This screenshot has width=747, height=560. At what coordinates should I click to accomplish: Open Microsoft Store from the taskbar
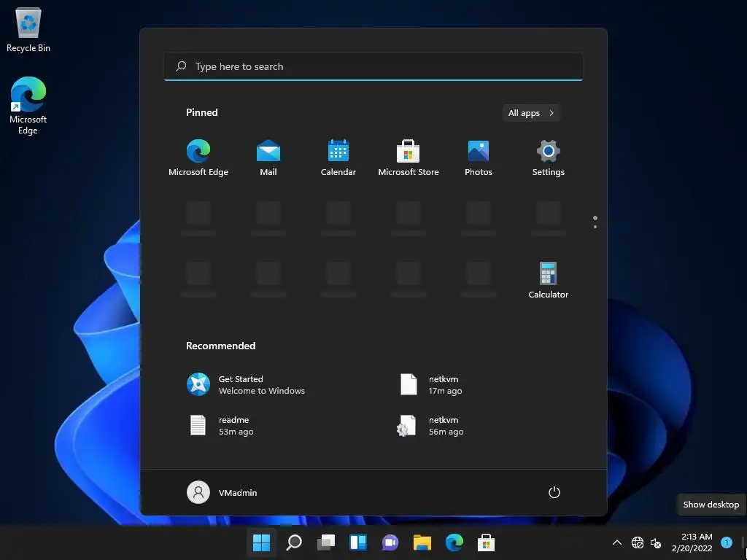[x=486, y=542]
